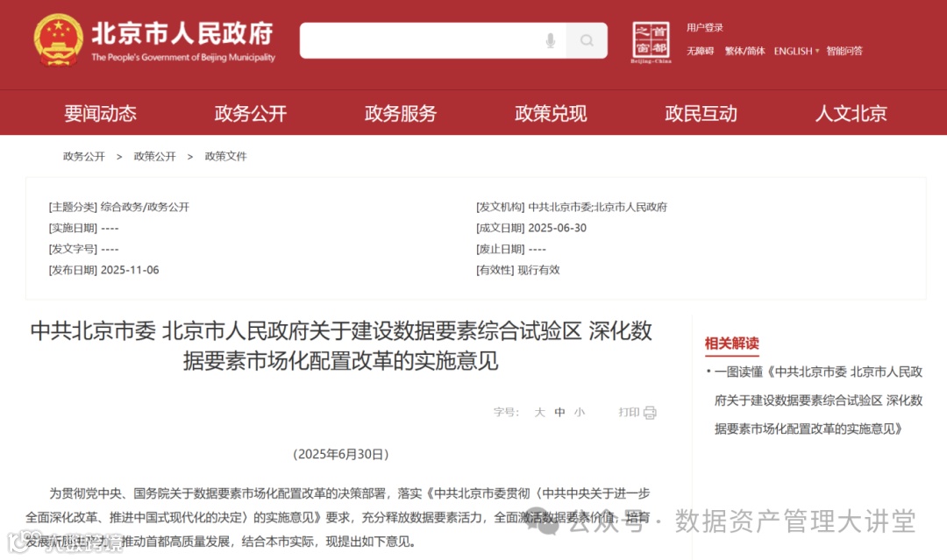The image size is (947, 560).
Task: Expand the ENGLISH language dropdown
Action: (x=796, y=52)
